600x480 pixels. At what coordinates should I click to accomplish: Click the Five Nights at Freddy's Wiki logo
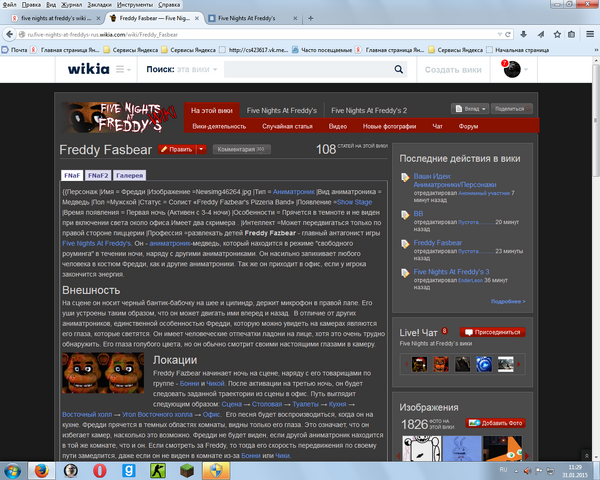tap(118, 117)
